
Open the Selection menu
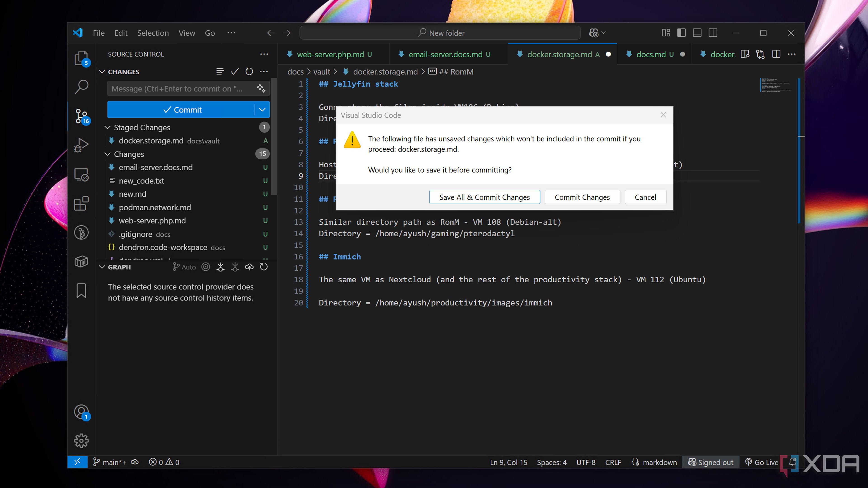point(153,33)
